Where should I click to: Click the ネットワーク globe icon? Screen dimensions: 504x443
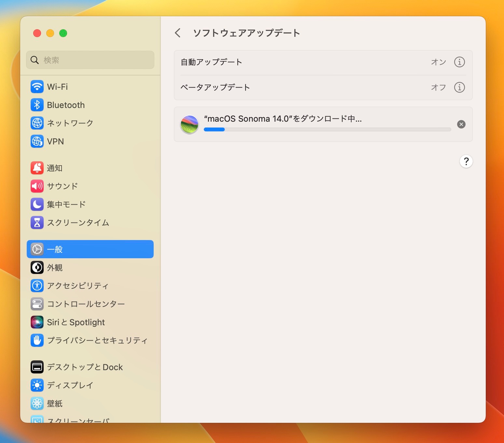pos(37,123)
